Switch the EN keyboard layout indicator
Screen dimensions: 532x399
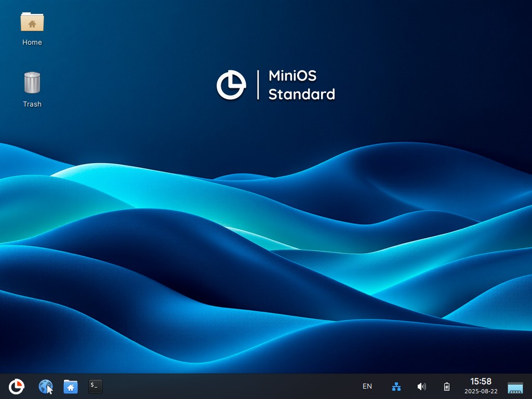[x=367, y=386]
